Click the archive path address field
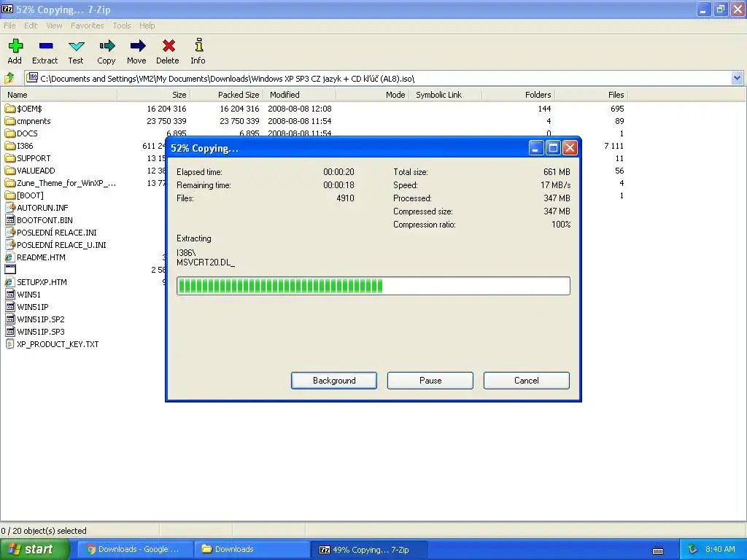 coord(378,78)
